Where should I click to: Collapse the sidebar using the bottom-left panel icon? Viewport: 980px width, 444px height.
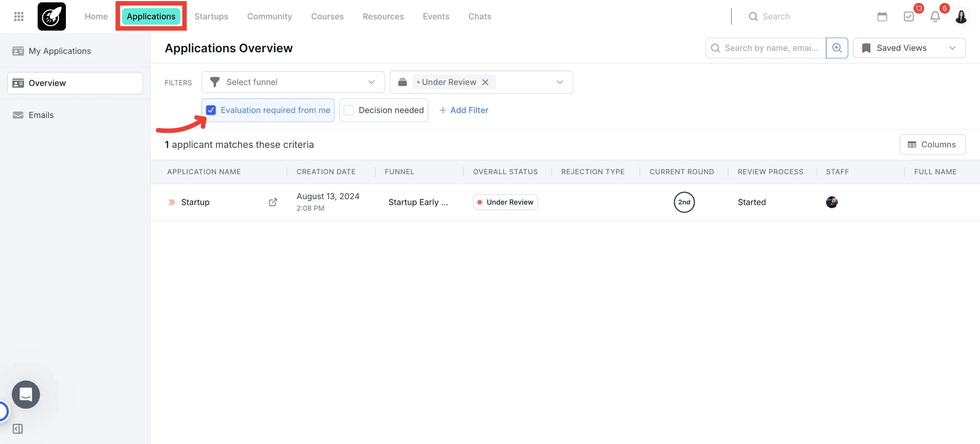[x=17, y=428]
